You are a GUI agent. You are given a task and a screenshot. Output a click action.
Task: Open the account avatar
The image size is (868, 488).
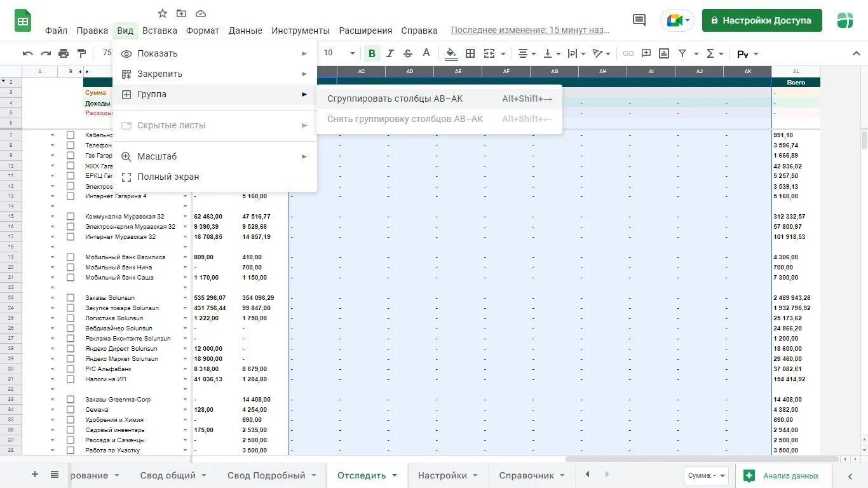845,20
